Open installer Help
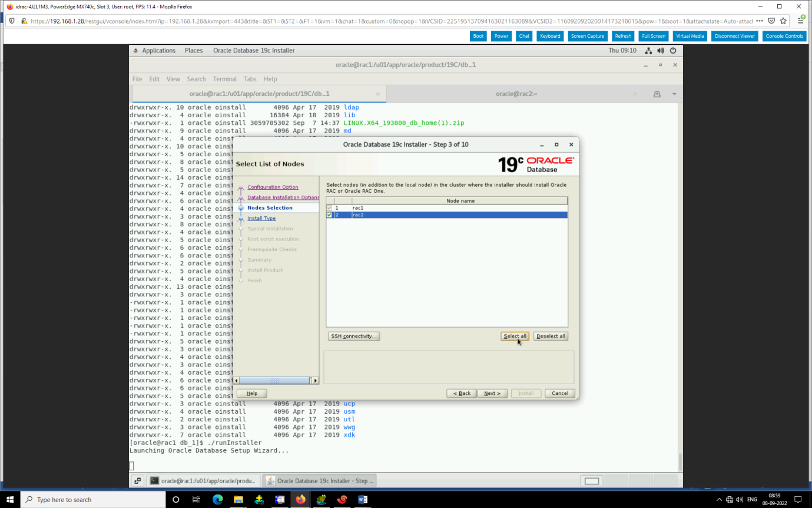812x508 pixels. click(251, 393)
